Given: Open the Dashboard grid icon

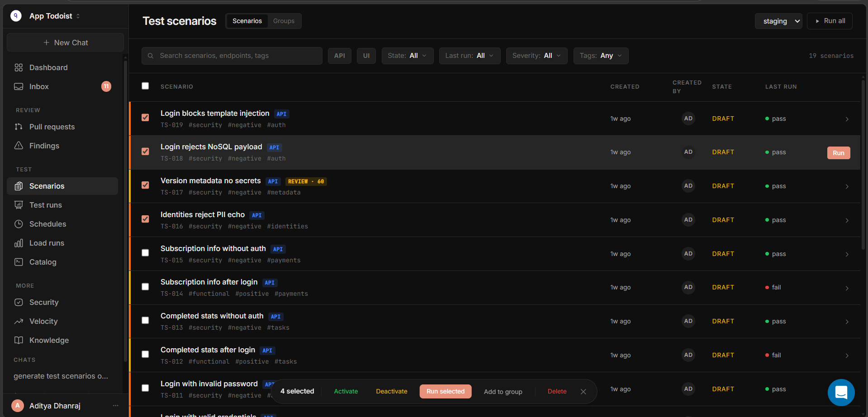Looking at the screenshot, I should click(19, 67).
